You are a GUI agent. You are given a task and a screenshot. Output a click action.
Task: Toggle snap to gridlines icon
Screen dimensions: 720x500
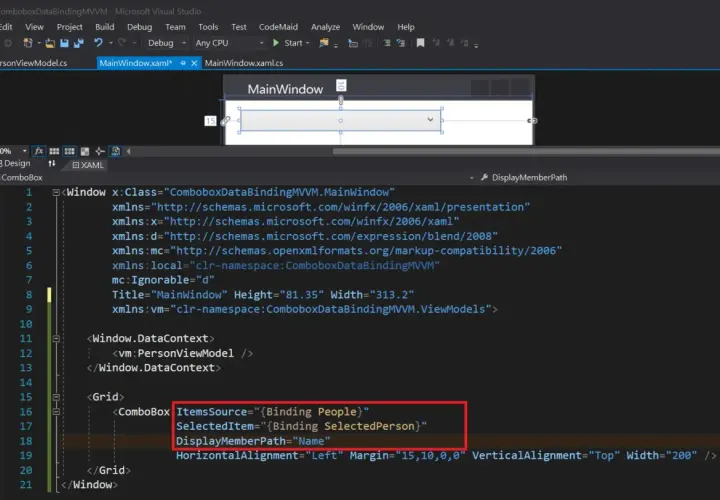(69, 151)
